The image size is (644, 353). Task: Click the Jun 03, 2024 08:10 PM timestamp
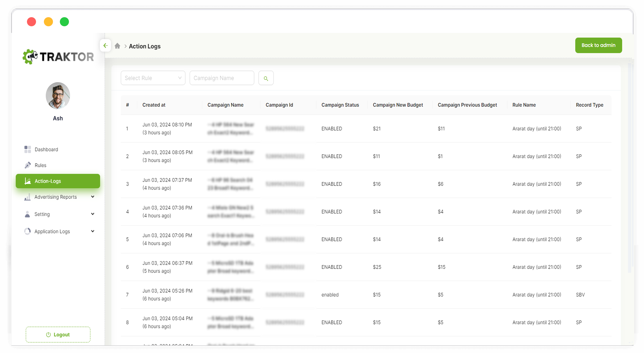click(167, 125)
